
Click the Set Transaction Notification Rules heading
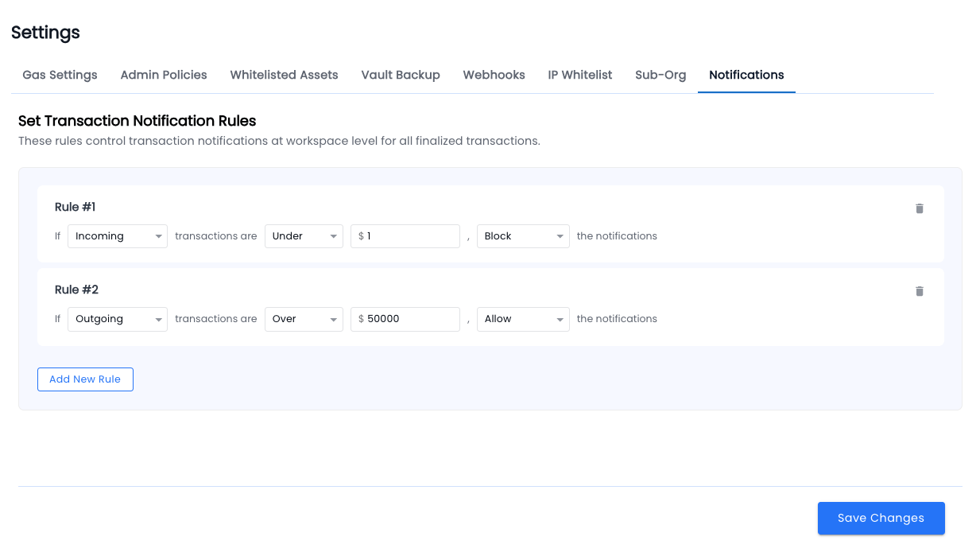138,121
